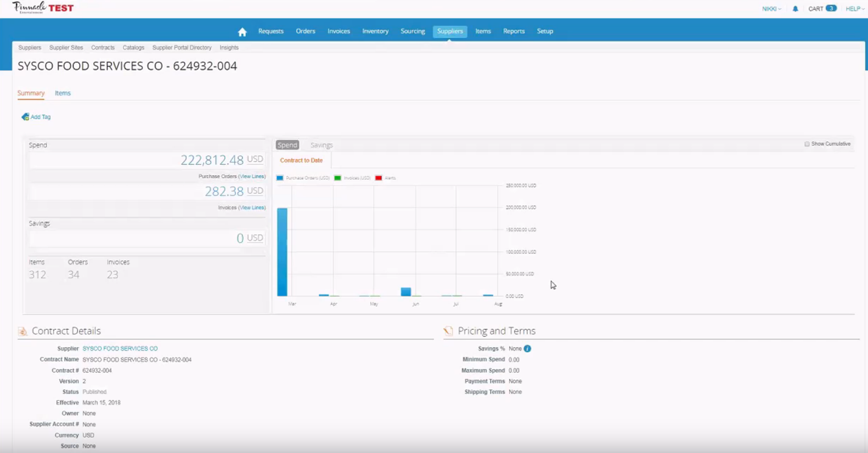Toggle the Spend chart view
Image resolution: width=868 pixels, height=453 pixels.
click(x=287, y=145)
